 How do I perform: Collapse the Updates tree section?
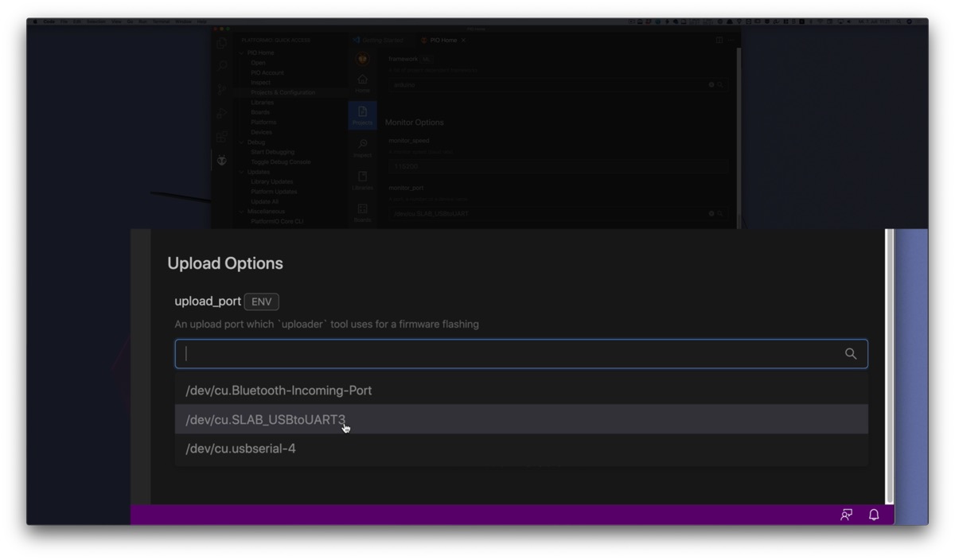click(x=242, y=172)
